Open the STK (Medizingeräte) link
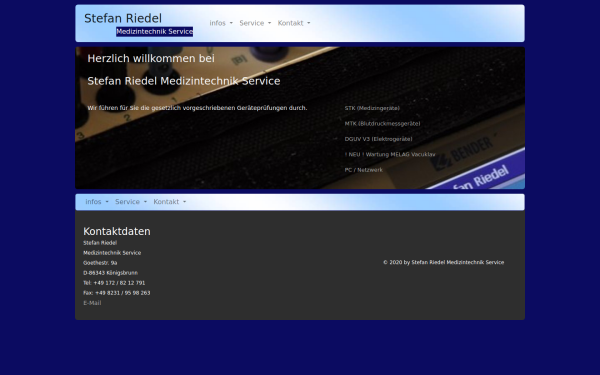 pos(372,108)
